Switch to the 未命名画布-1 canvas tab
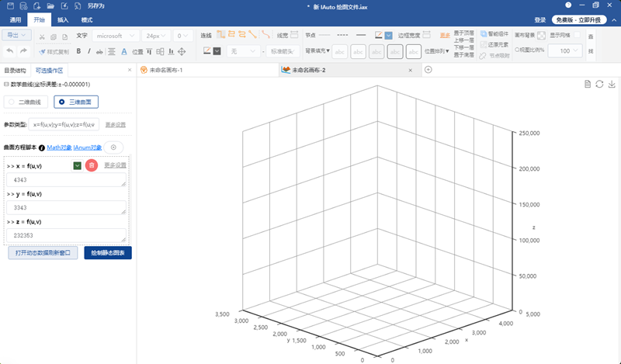 click(x=166, y=70)
